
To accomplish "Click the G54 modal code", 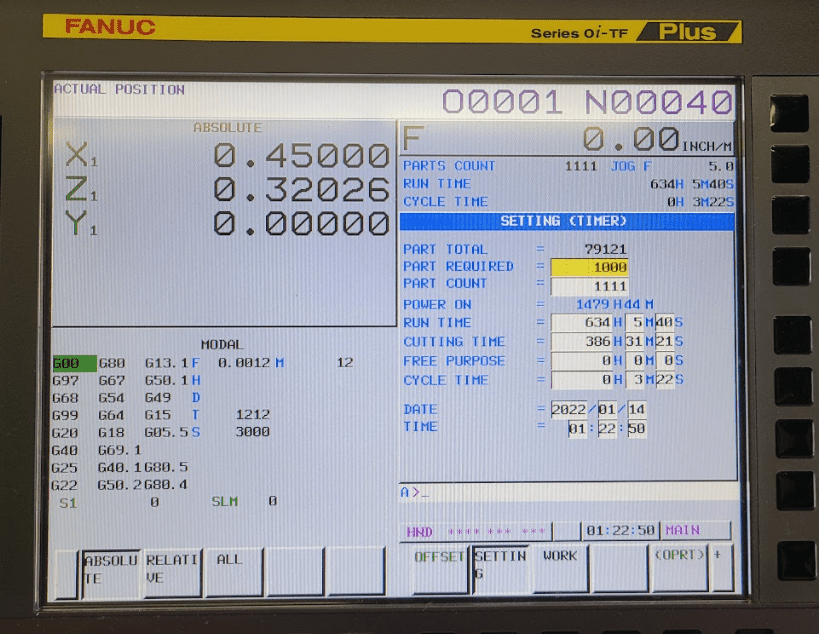I will [112, 398].
